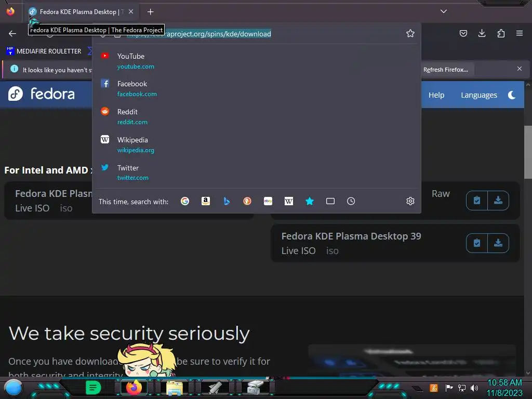Open a new tab with the plus button
The height and width of the screenshot is (399, 532).
coord(150,12)
